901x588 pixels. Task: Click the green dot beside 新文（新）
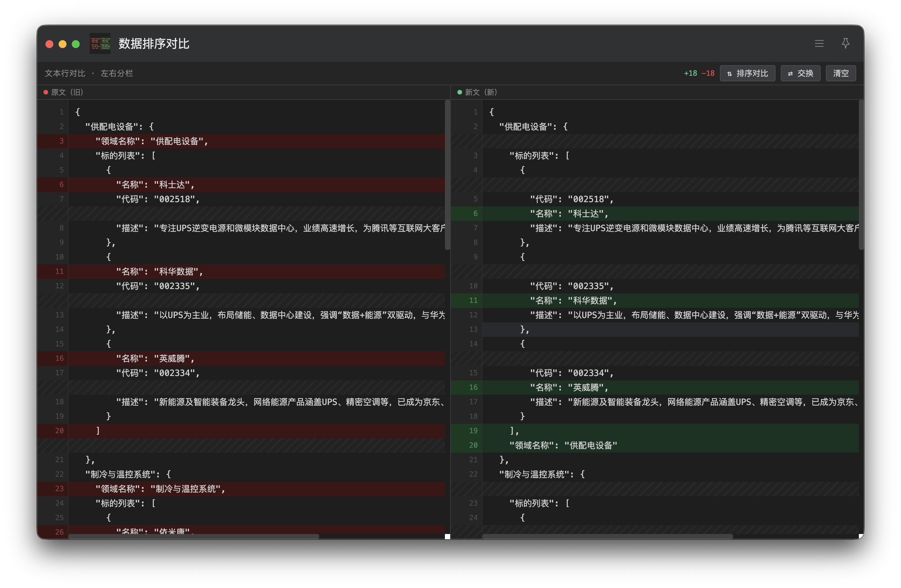(x=460, y=92)
